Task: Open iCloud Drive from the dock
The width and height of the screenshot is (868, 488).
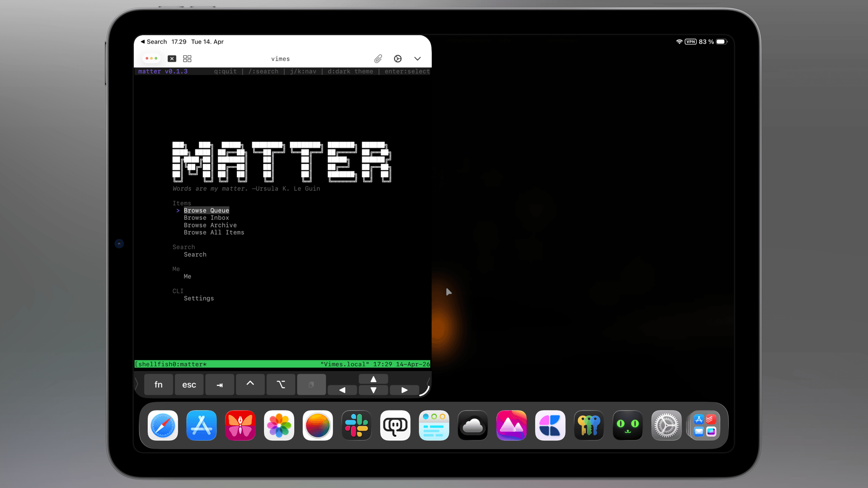Action: coord(472,425)
